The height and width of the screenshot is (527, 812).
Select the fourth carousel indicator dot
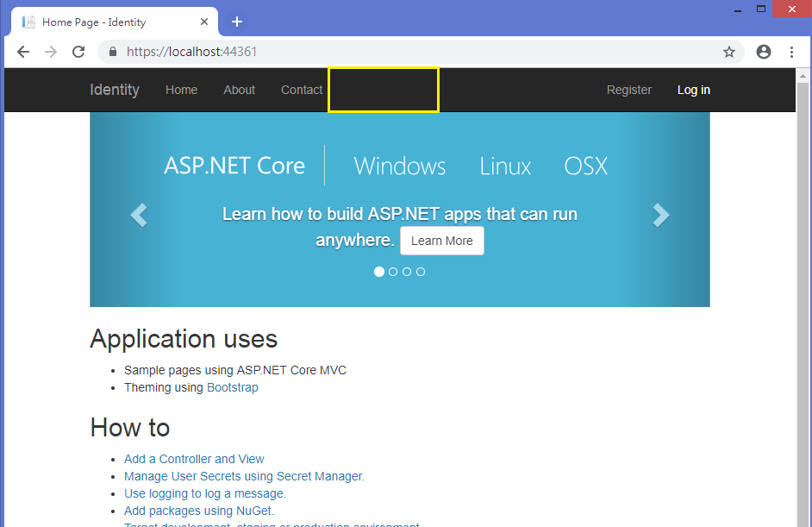click(x=421, y=272)
